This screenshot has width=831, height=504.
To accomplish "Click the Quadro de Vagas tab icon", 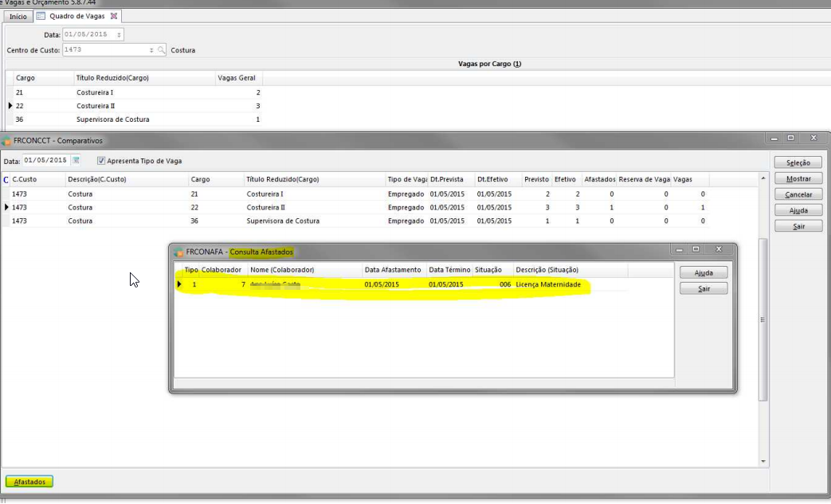I will coord(41,16).
